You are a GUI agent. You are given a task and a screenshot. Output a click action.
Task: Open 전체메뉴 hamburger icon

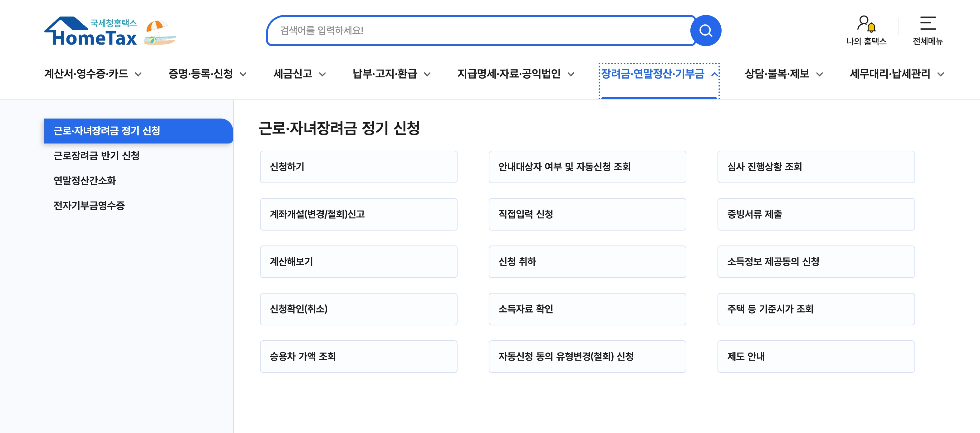[x=928, y=23]
